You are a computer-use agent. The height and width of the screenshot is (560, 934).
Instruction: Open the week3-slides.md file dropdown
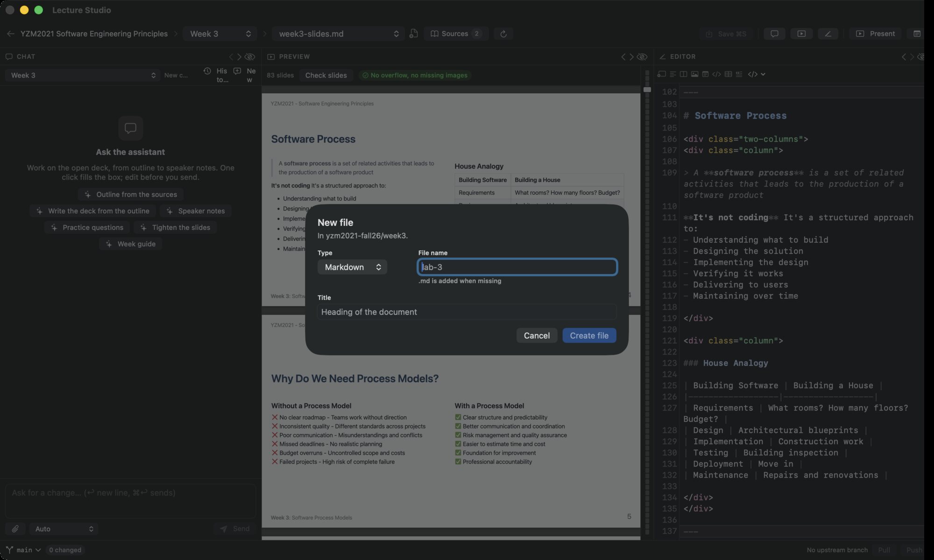coord(338,34)
